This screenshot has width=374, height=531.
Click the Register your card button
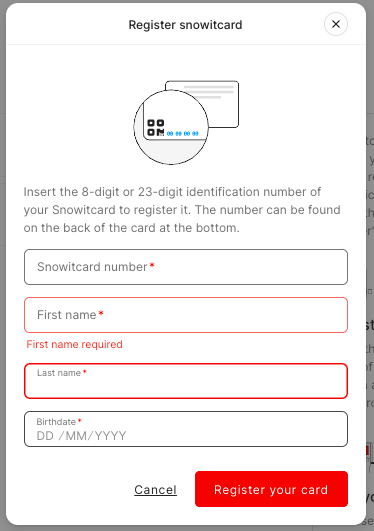tap(271, 489)
